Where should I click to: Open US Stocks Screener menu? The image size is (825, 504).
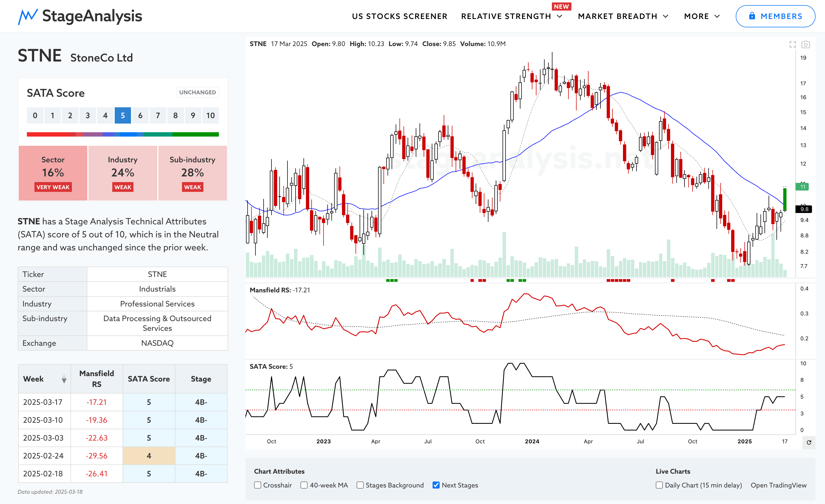[399, 16]
